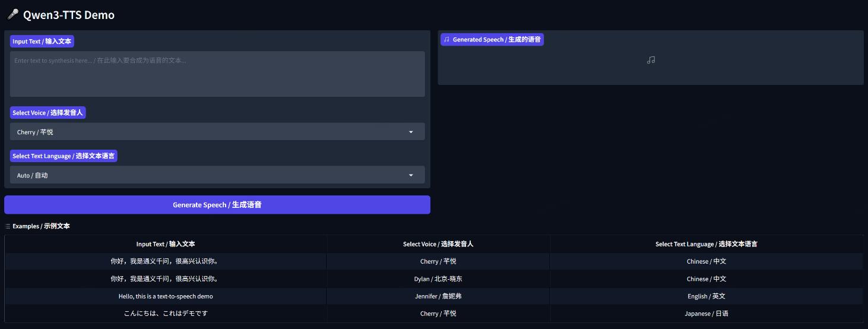Select the Jennifer voice example cell
Screen dimensions: 868x329
(438, 296)
